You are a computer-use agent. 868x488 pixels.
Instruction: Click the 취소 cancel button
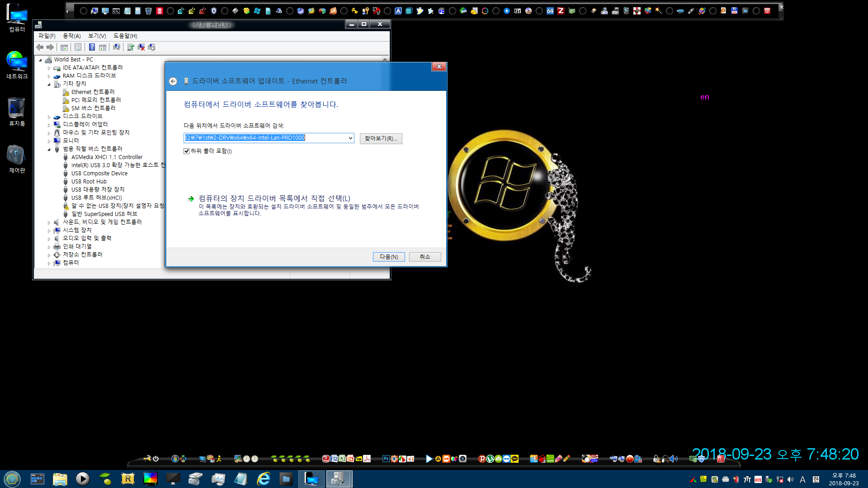point(425,257)
